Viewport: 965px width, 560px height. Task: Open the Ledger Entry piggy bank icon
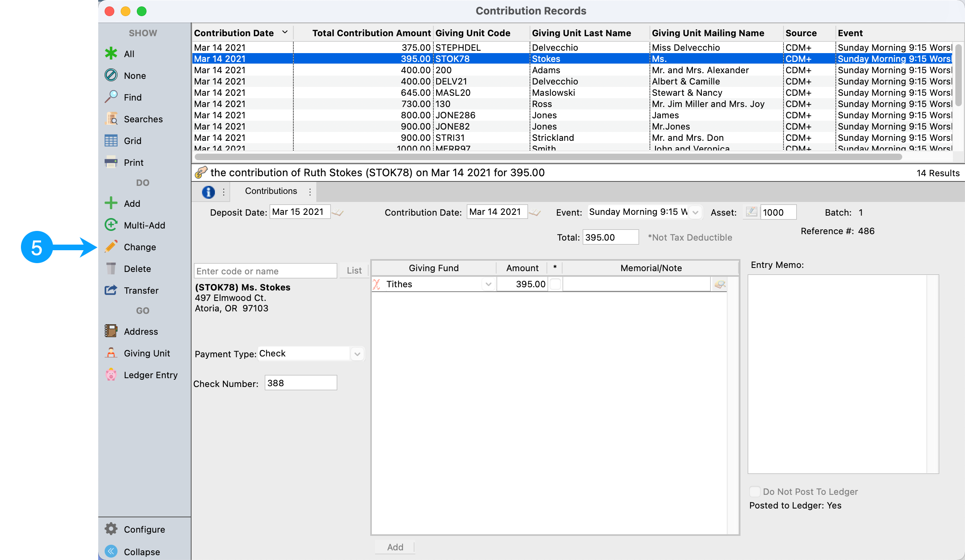pyautogui.click(x=111, y=375)
